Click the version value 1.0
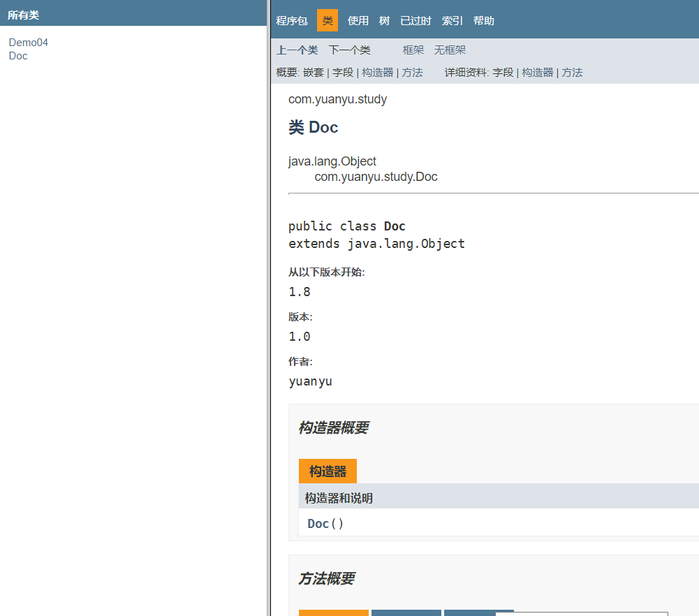The height and width of the screenshot is (616, 699). pos(299,337)
